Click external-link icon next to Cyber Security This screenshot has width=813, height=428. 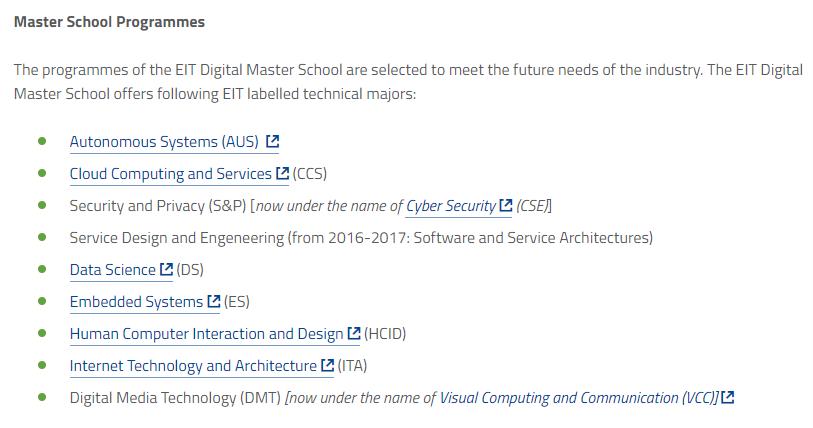click(x=506, y=206)
